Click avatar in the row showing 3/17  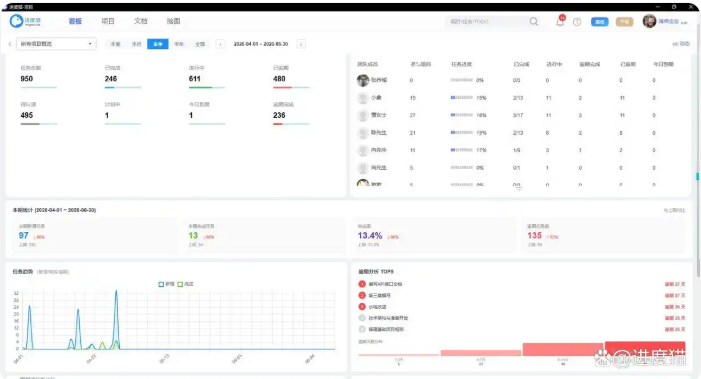[363, 115]
